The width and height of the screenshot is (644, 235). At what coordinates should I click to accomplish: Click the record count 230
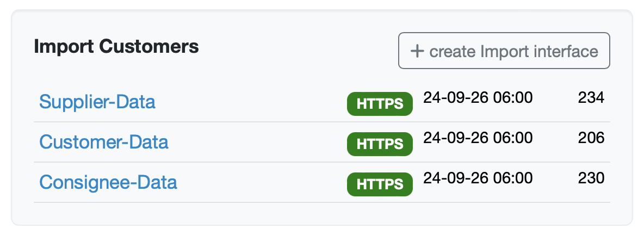click(591, 178)
